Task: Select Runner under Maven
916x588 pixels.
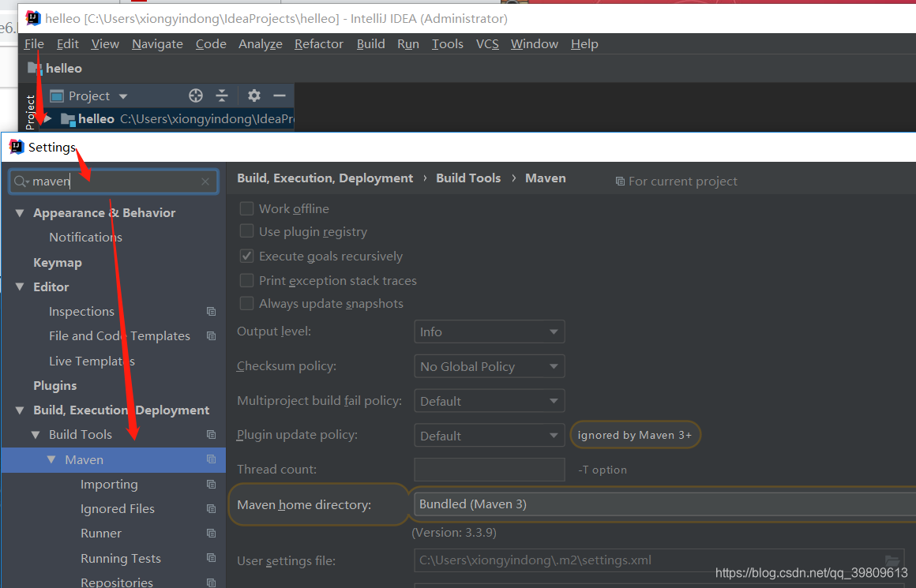Action: 101,533
